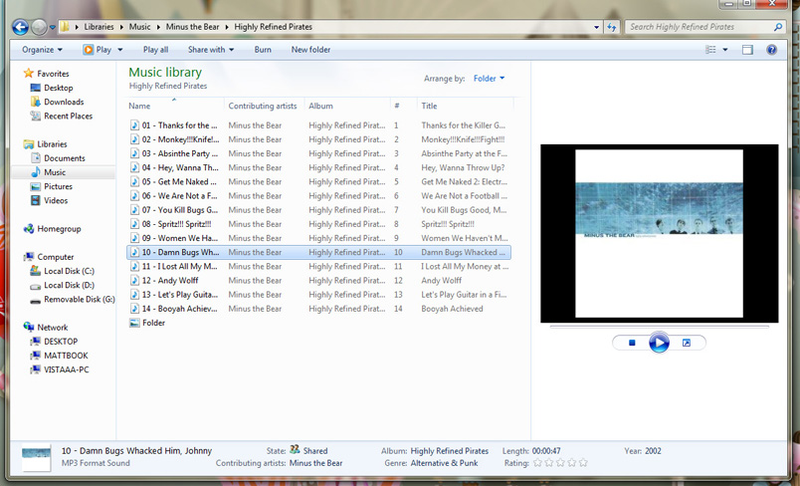Expand the address bar history dropdown

coord(596,27)
